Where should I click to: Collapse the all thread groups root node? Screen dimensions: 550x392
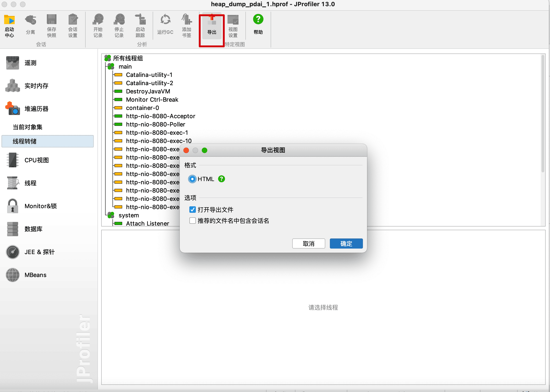click(x=107, y=58)
